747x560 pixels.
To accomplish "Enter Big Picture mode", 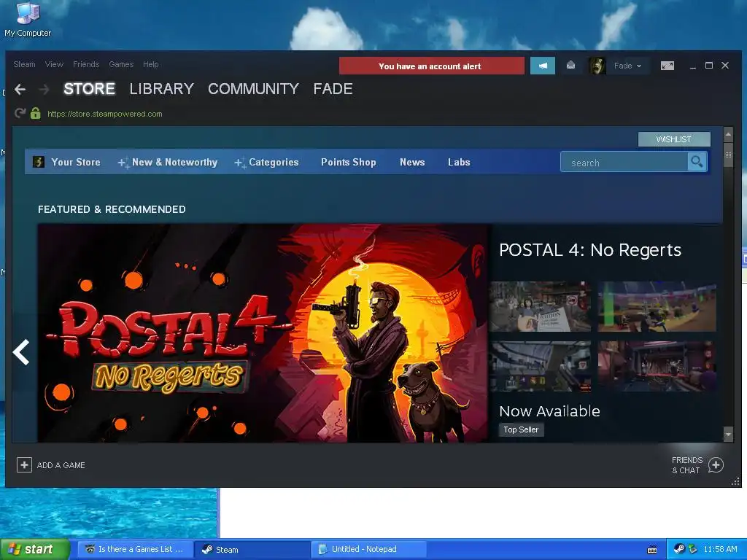I will [667, 66].
